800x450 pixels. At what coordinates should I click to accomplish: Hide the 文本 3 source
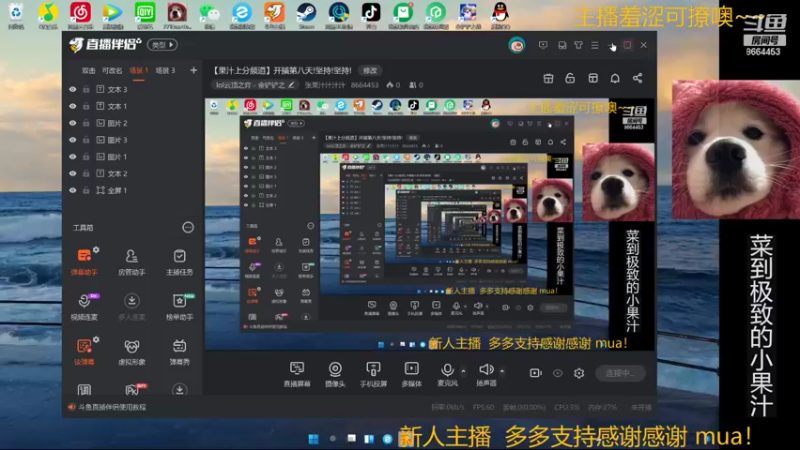(72, 89)
